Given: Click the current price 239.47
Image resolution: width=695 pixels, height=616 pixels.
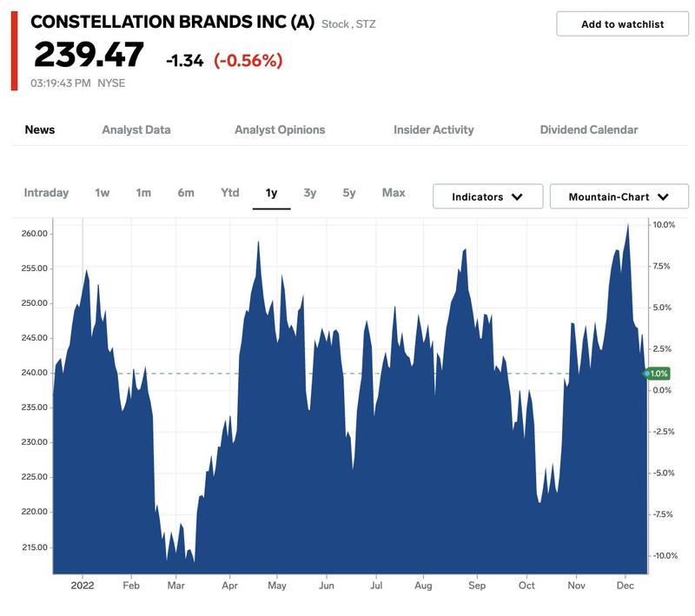Looking at the screenshot, I should coord(89,55).
